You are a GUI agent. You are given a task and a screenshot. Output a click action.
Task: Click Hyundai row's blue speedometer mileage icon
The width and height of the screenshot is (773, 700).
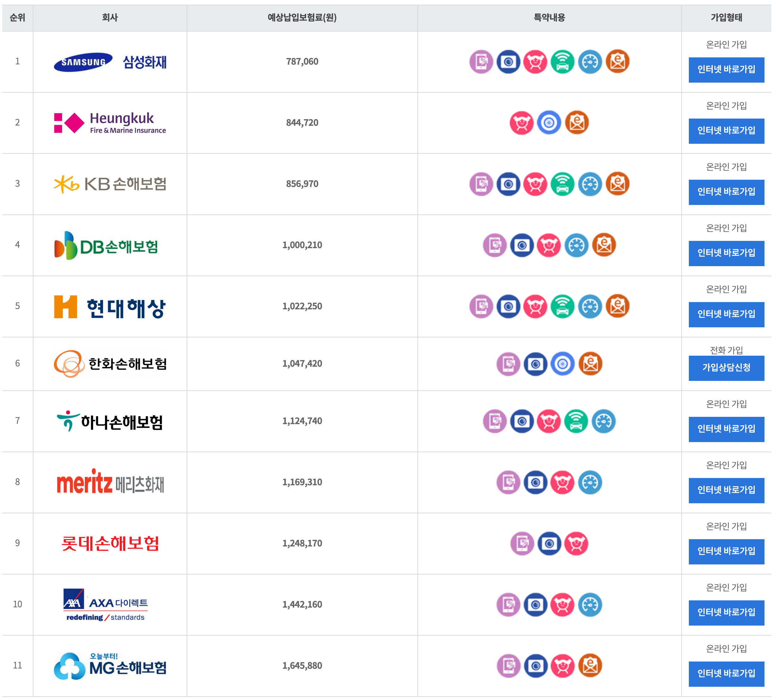(x=590, y=306)
